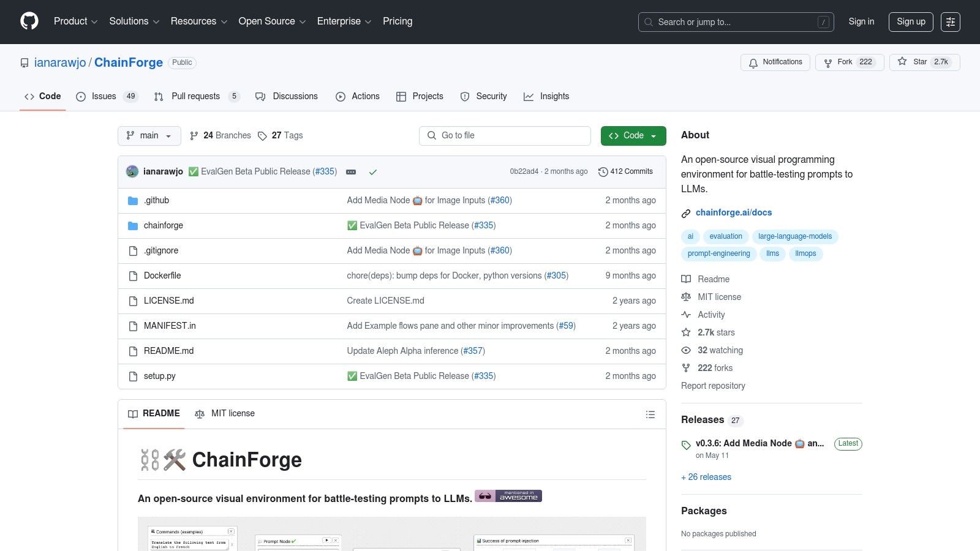The image size is (980, 551).
Task: Click the GitHub logo icon
Action: click(29, 21)
